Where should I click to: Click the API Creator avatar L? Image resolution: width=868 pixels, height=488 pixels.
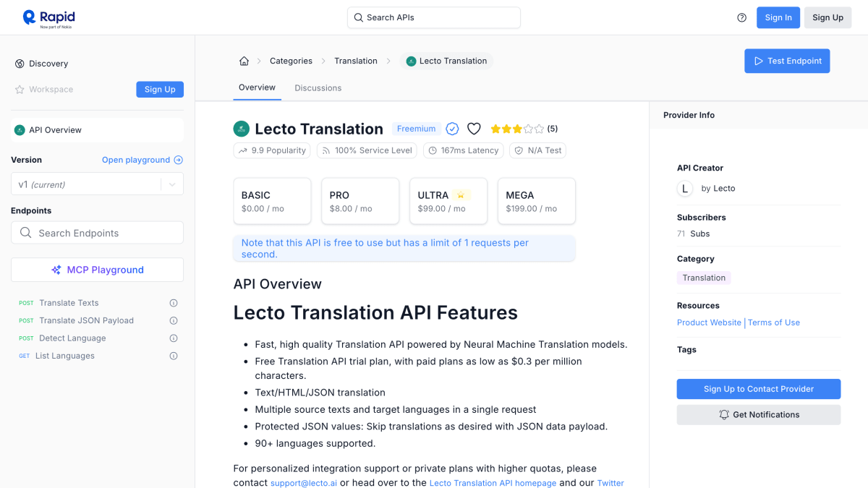pyautogui.click(x=685, y=189)
